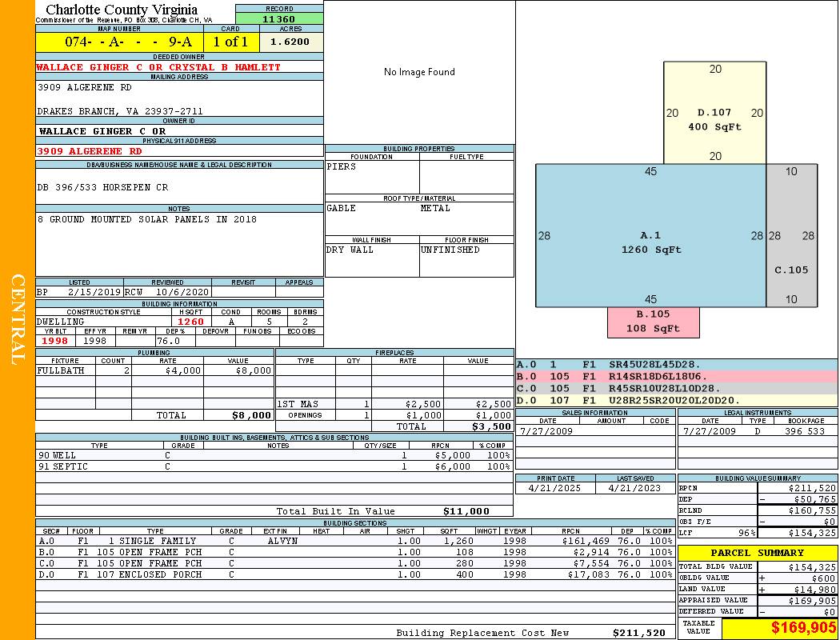
Task: Select the yellow map number 074- -A- 9-A field
Action: [119, 42]
